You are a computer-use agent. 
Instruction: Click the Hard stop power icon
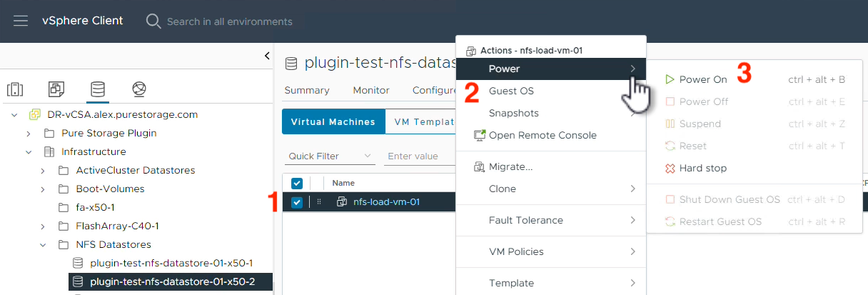670,169
